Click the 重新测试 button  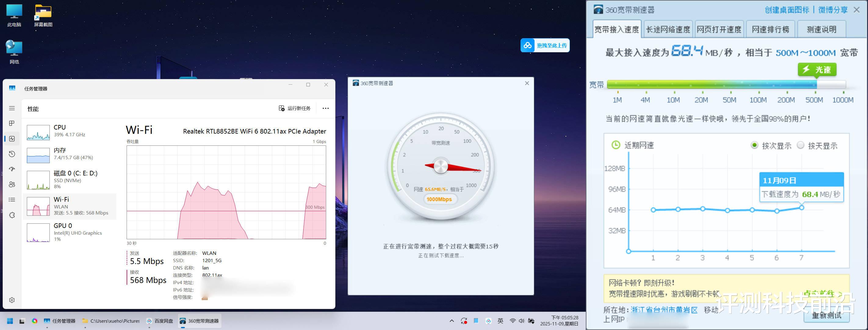click(x=826, y=316)
